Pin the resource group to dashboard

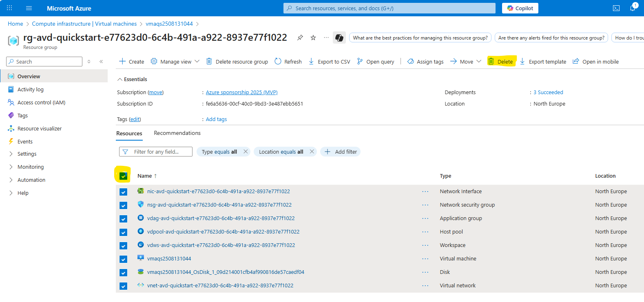[x=300, y=37]
